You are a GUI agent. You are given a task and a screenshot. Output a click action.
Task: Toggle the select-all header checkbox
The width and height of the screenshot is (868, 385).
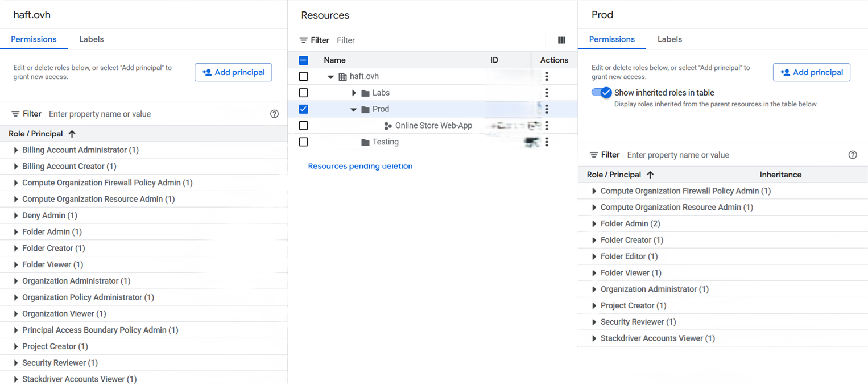coord(304,60)
